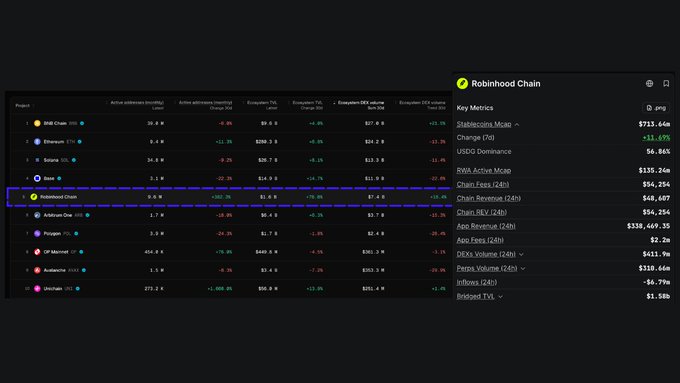Click the Key Metrics heading
Image resolution: width=680 pixels, height=383 pixels.
pyautogui.click(x=475, y=108)
